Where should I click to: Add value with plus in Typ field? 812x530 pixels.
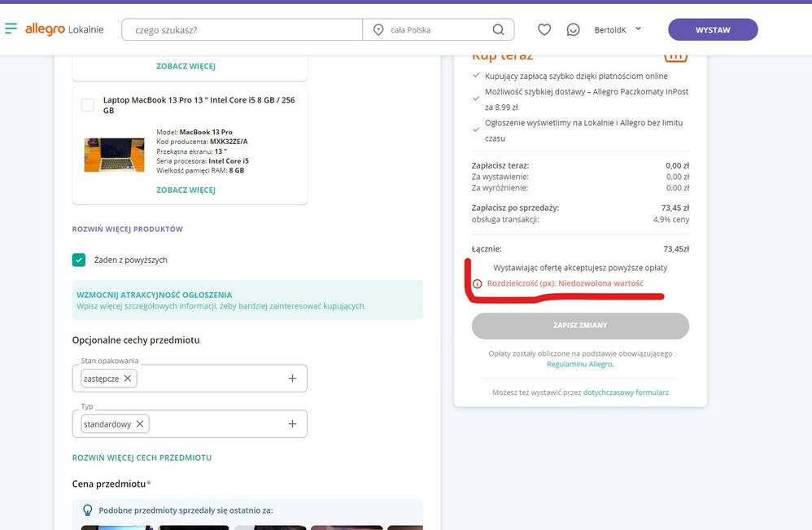coord(293,424)
